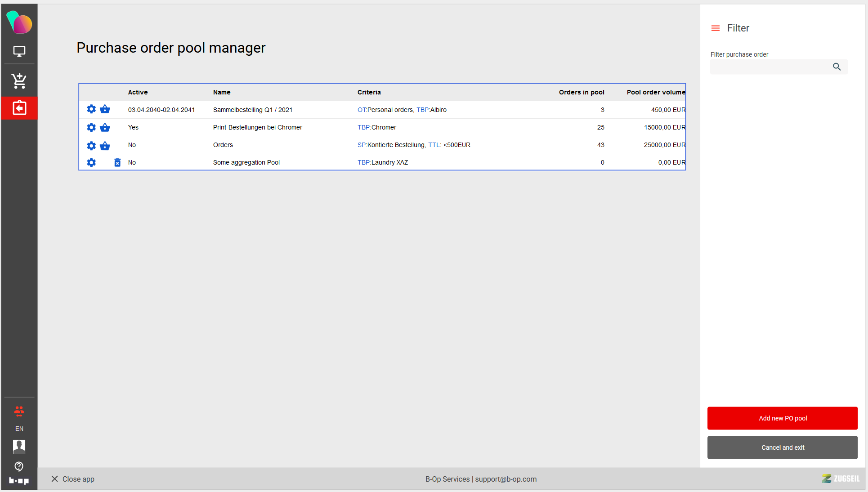Click basket icon for Orders pool row
The image size is (868, 492).
pyautogui.click(x=105, y=145)
